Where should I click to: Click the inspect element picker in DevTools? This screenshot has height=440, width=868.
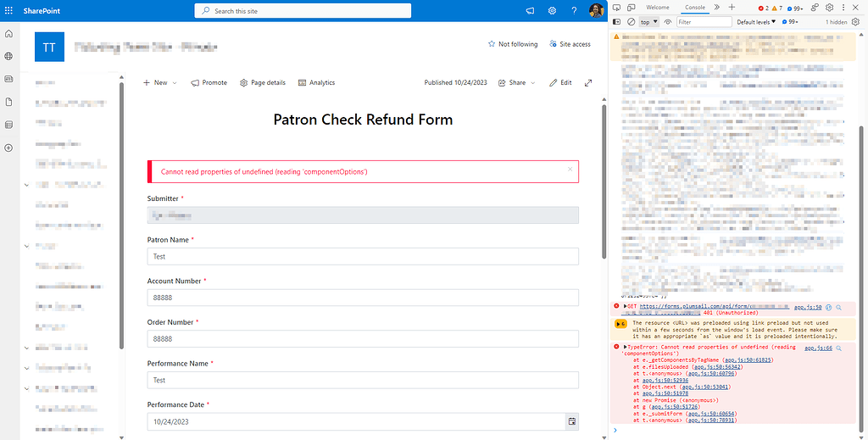616,7
